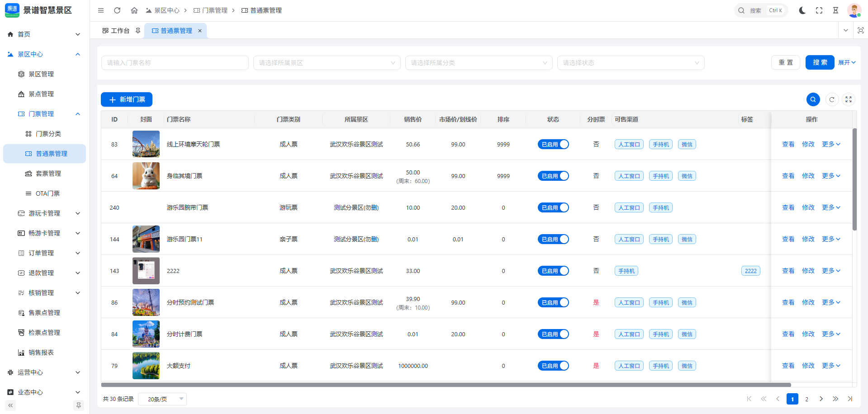Go to page 2 in pagination
This screenshot has height=414, width=868.
[x=806, y=399]
